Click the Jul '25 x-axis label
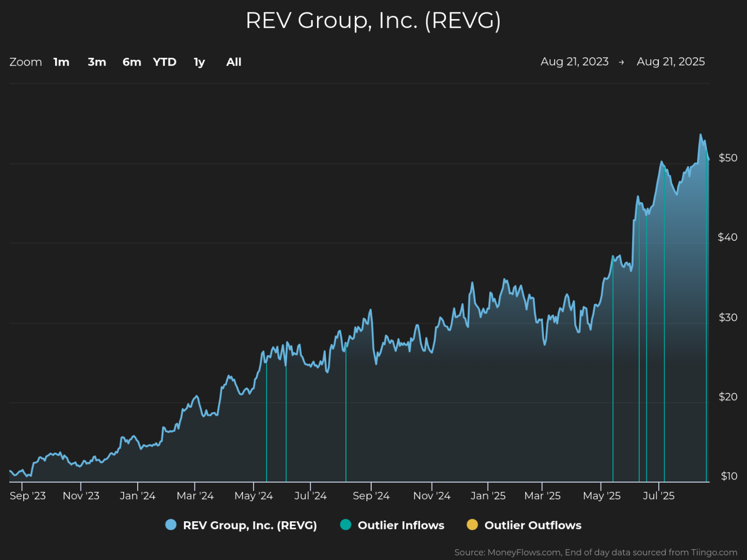Screen dimensions: 747x560 coord(659,496)
